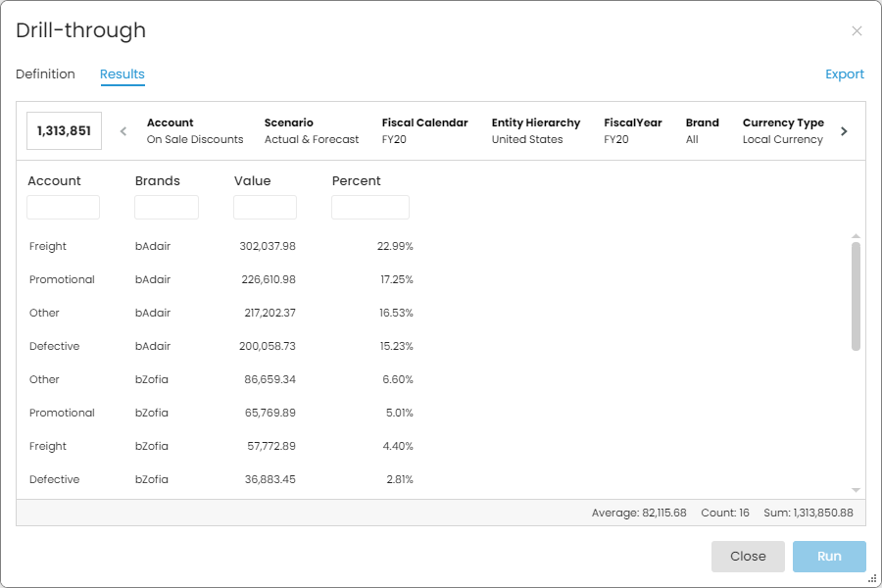Click the left chevron in dimension bar
882x588 pixels.
coord(123,131)
